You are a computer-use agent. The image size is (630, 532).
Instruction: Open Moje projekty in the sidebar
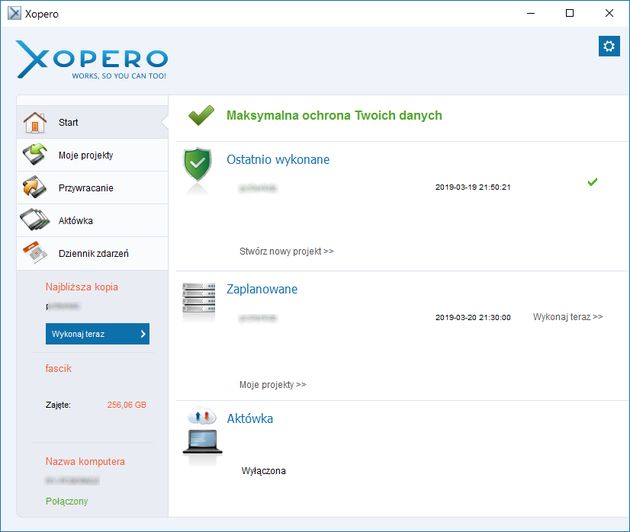(x=92, y=155)
